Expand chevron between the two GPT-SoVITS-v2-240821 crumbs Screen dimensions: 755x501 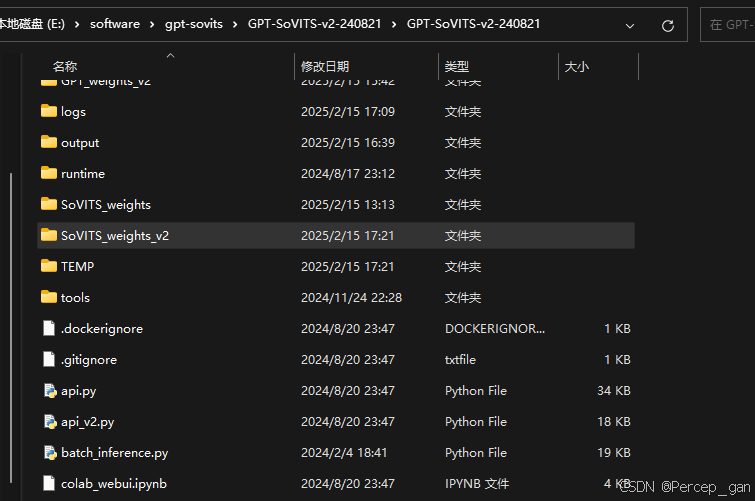click(x=394, y=24)
